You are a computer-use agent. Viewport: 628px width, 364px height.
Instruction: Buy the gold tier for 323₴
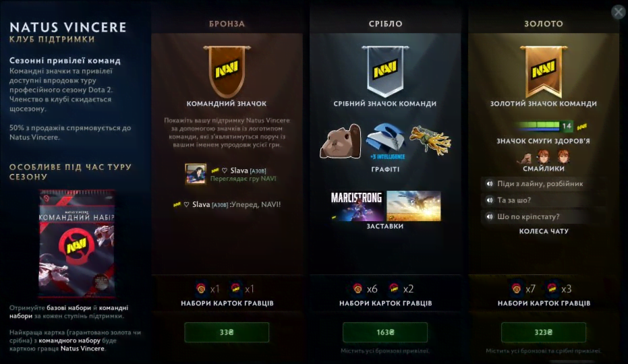(544, 332)
